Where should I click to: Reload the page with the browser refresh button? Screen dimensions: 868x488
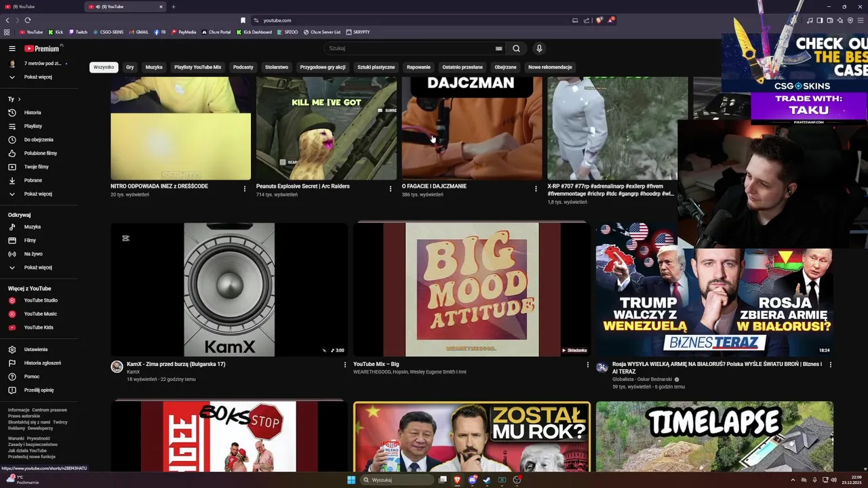click(x=27, y=20)
